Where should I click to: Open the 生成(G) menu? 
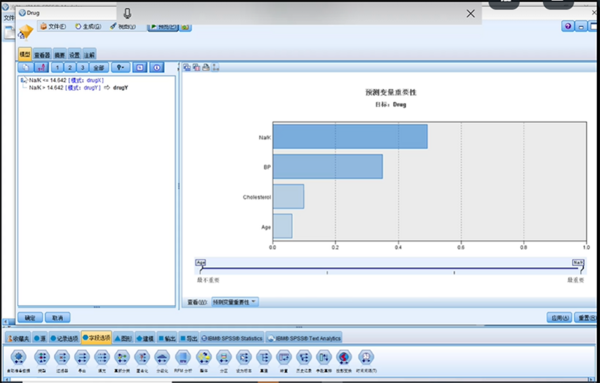point(88,26)
